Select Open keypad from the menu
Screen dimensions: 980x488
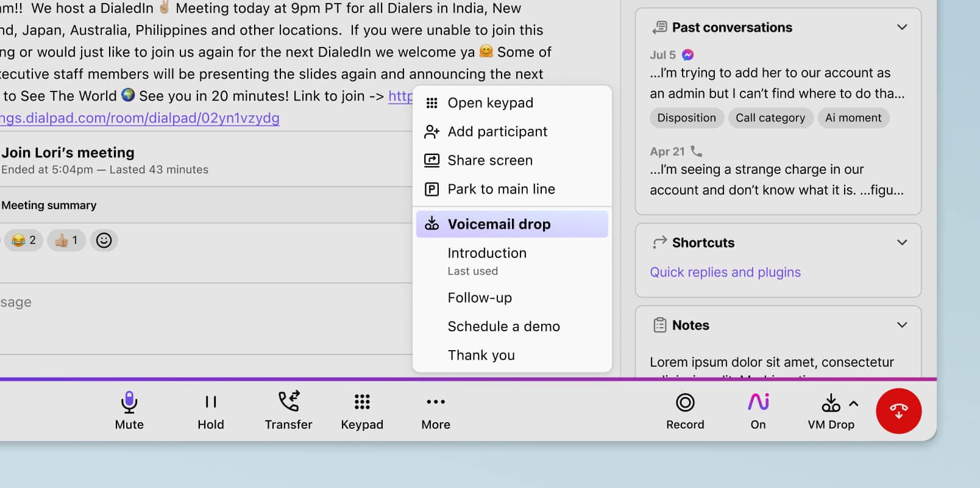(x=490, y=103)
